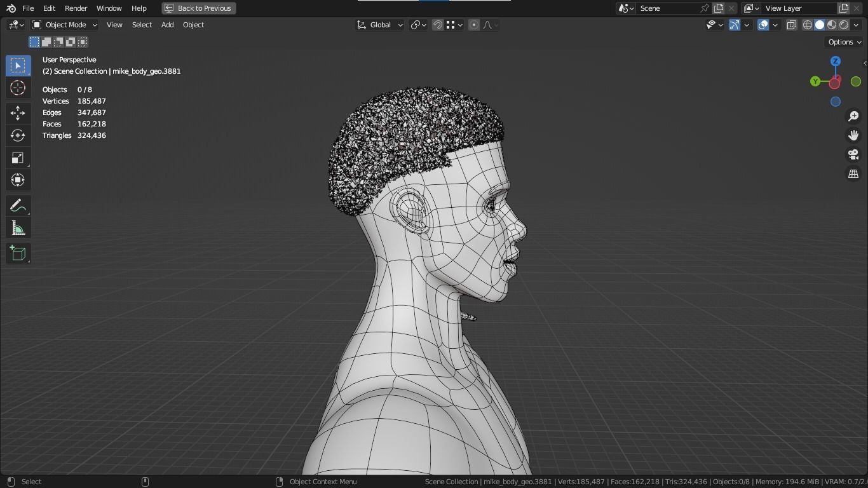Activate the Scale tool
868x488 pixels.
click(18, 158)
